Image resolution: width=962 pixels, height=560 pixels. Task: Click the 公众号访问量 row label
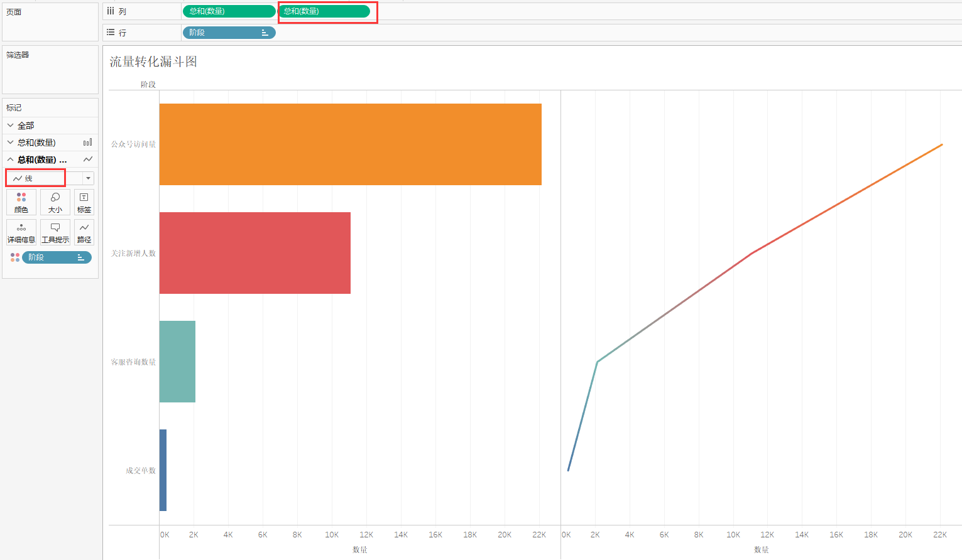(x=133, y=144)
